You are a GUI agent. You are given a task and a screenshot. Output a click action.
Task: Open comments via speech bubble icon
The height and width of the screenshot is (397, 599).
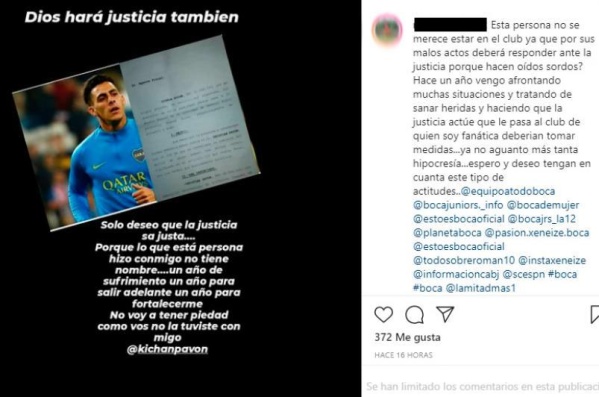(414, 314)
